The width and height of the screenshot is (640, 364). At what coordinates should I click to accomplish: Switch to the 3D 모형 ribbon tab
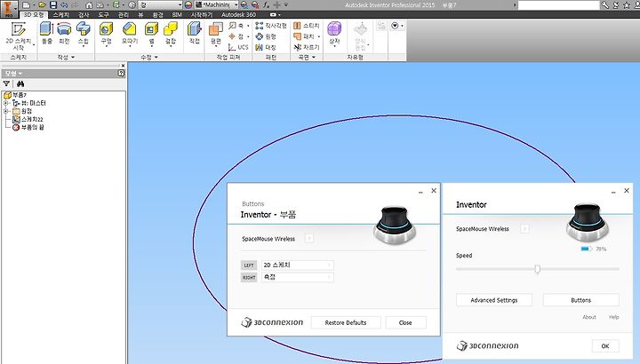[33, 14]
